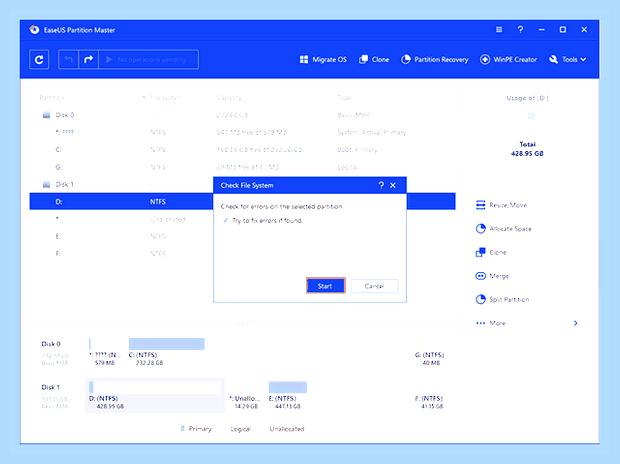This screenshot has width=620, height=464.
Task: Expand More actions chevron
Action: coord(576,323)
